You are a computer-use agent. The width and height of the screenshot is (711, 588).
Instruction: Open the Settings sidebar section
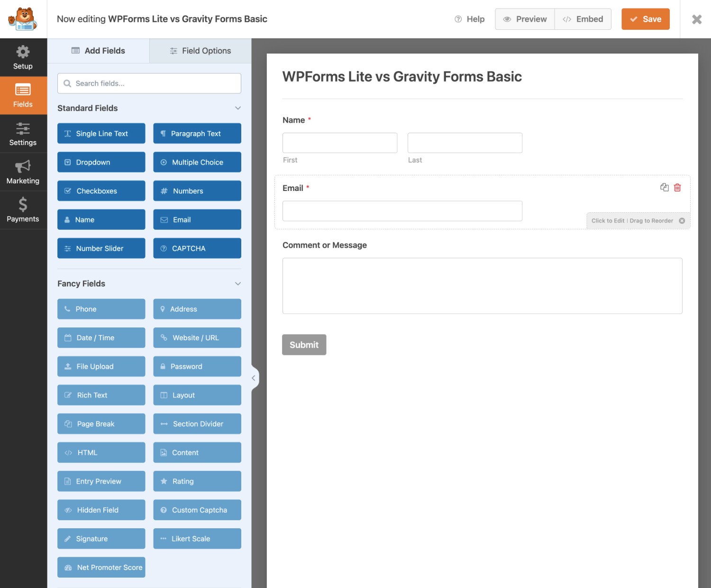click(x=23, y=134)
